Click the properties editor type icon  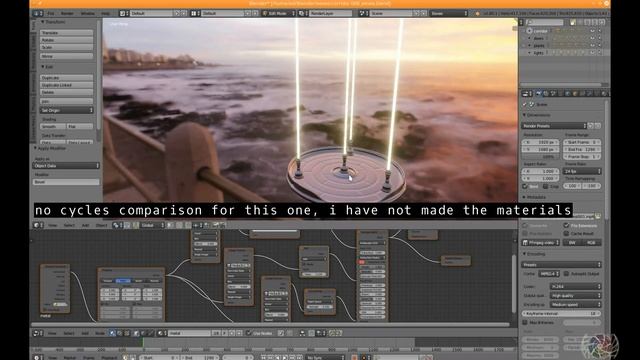tap(527, 94)
